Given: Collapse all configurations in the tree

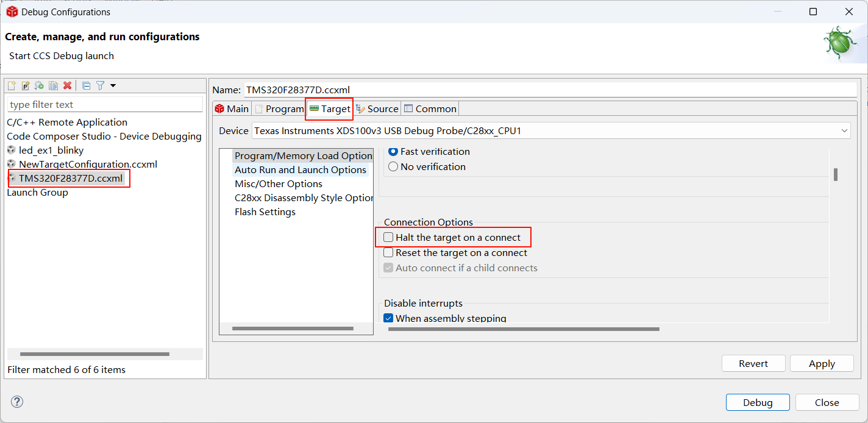Looking at the screenshot, I should point(86,86).
